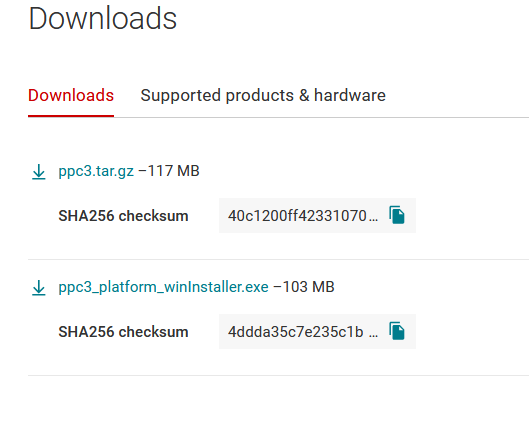Screen dimensions: 529x424
Task: Click the large Downloads page heading
Action: [103, 19]
